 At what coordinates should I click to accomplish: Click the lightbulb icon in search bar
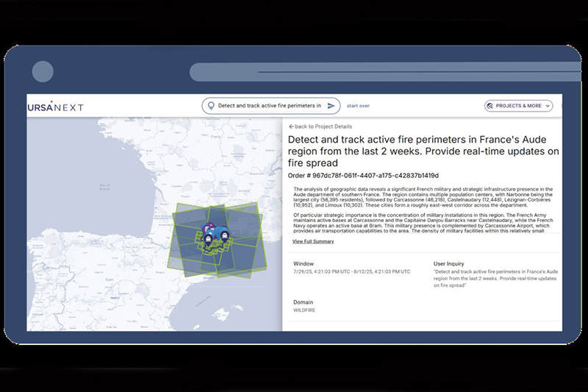coord(211,106)
